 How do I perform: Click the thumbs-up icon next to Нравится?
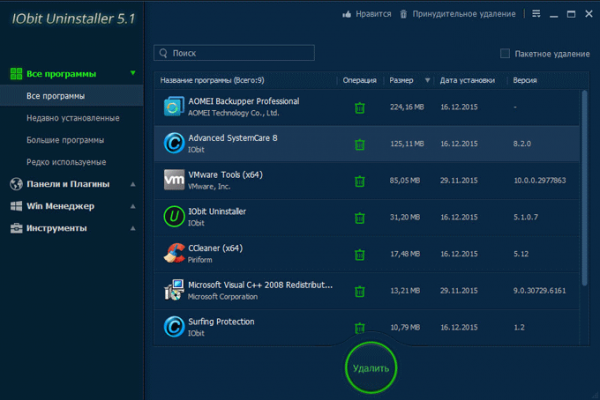click(347, 15)
